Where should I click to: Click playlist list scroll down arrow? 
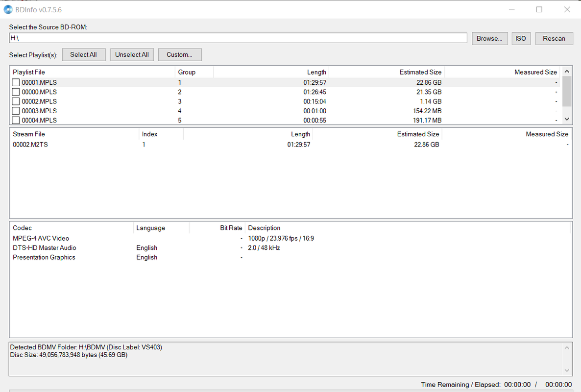(x=567, y=119)
